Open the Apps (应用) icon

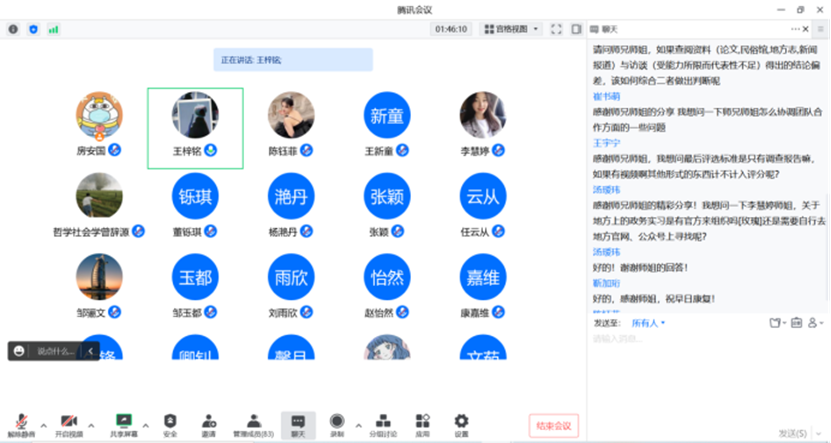point(422,425)
